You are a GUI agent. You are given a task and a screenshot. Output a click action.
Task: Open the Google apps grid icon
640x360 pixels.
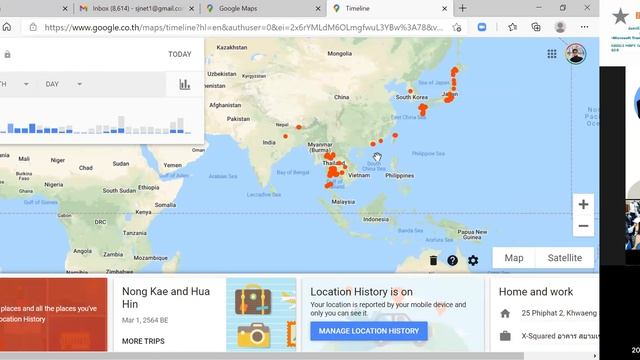(x=552, y=54)
